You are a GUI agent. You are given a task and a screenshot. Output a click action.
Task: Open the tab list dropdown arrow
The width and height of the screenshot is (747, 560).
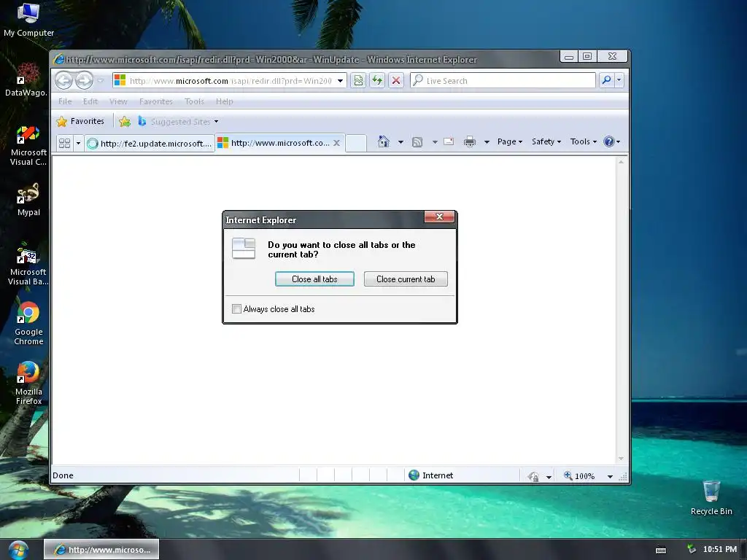point(78,143)
